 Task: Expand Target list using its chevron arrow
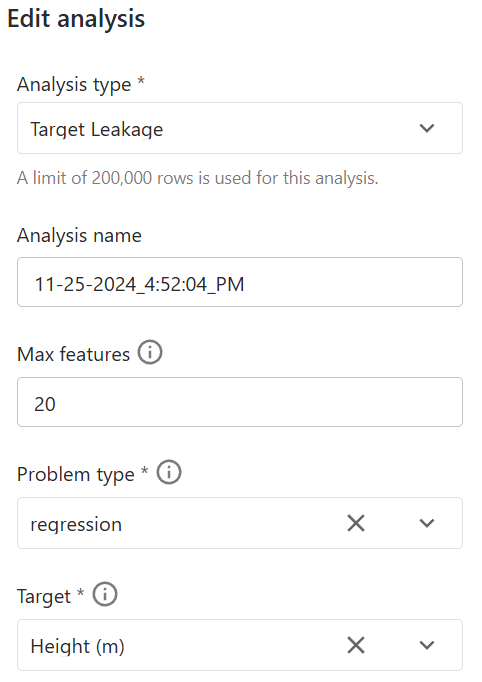(x=427, y=645)
